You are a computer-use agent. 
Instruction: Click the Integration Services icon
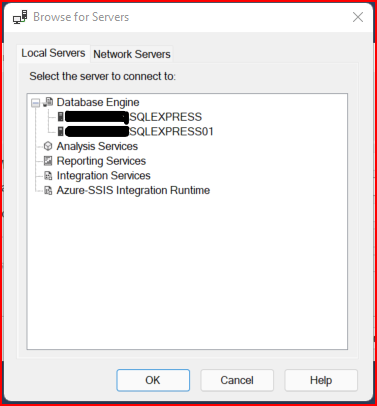click(x=48, y=175)
